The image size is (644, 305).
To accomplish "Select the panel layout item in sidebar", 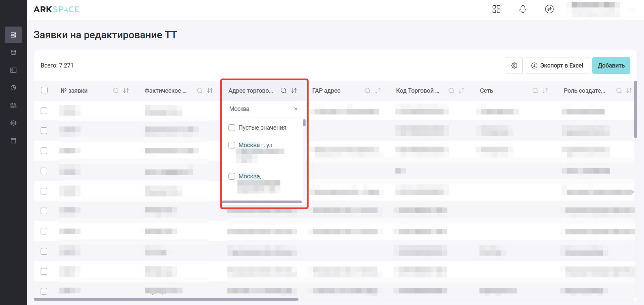I will coord(13,70).
